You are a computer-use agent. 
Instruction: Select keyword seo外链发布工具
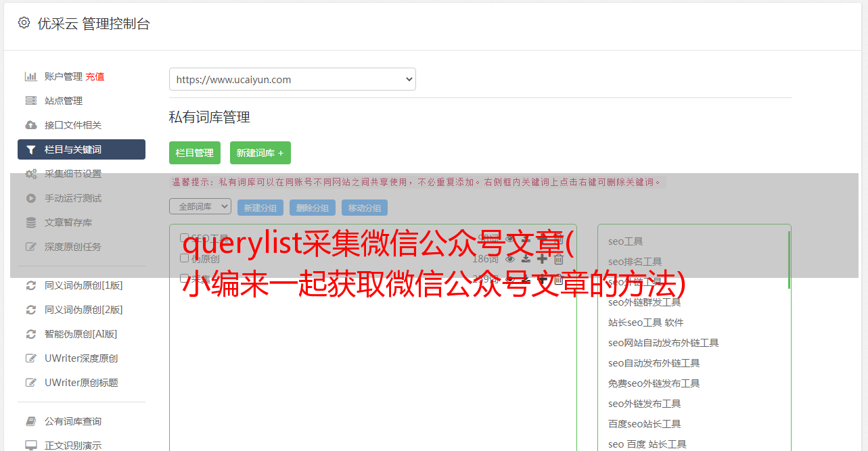(x=645, y=404)
